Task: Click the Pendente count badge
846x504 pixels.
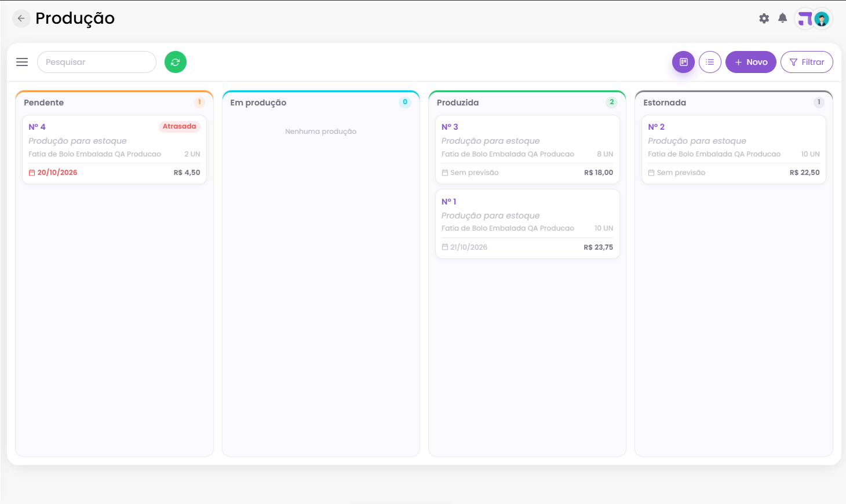Action: [199, 102]
